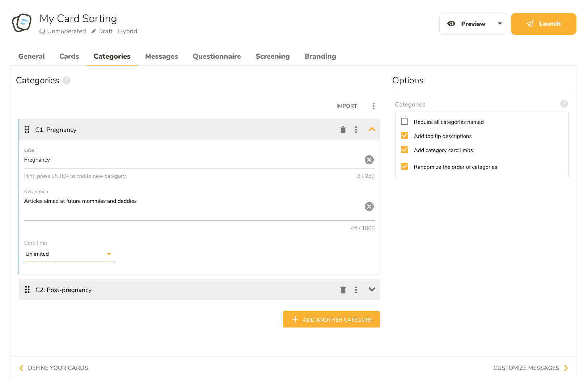Open more options for C1: Pregnancy

pos(356,130)
